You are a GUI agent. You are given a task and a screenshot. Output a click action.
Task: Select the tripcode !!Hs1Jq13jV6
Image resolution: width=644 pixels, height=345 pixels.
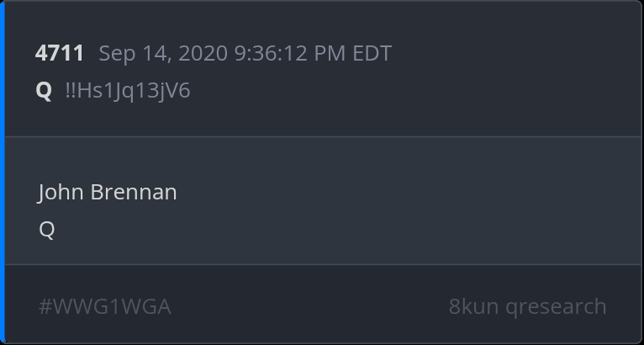coord(128,90)
